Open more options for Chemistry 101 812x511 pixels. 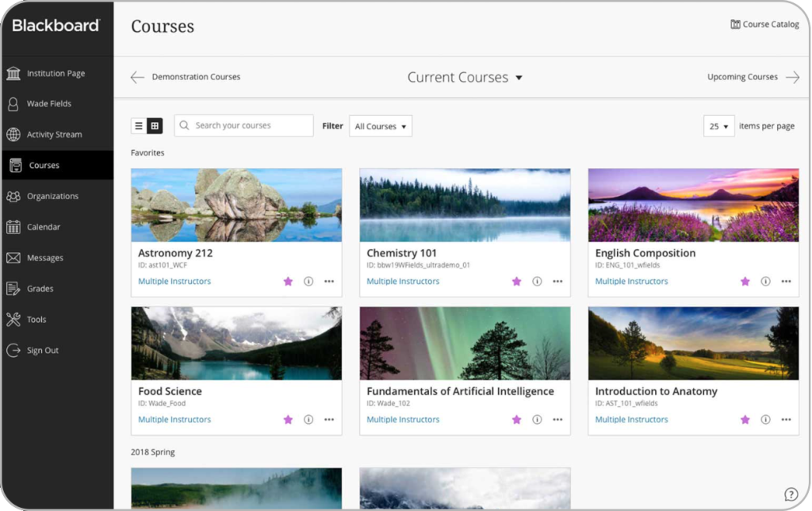coord(557,282)
